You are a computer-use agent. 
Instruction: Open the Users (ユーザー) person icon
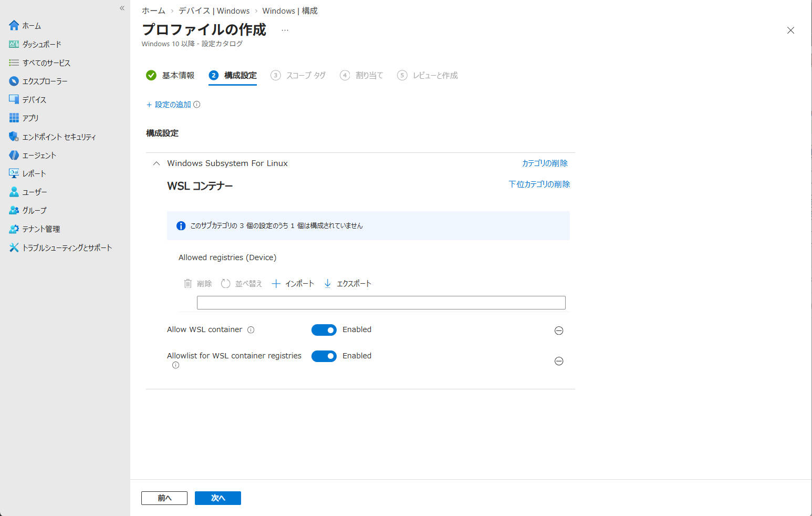14,192
